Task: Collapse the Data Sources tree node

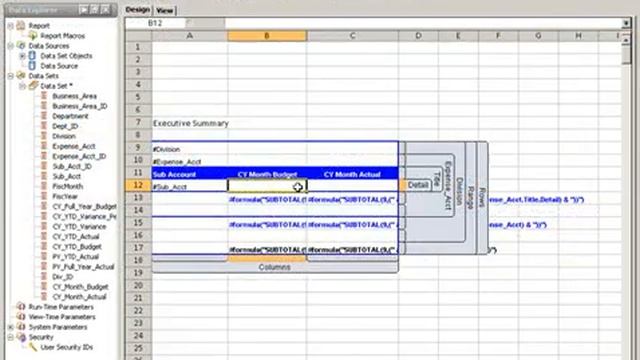Action: (x=11, y=46)
